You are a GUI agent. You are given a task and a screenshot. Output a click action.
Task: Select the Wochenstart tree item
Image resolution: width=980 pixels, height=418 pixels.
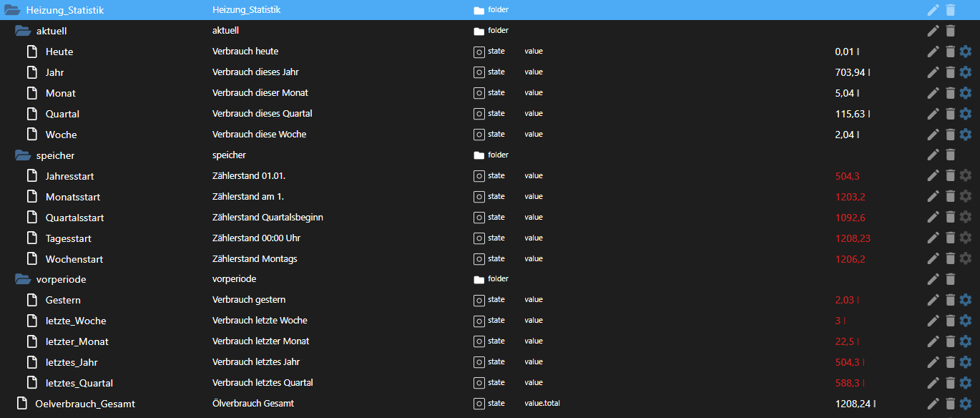tap(74, 259)
